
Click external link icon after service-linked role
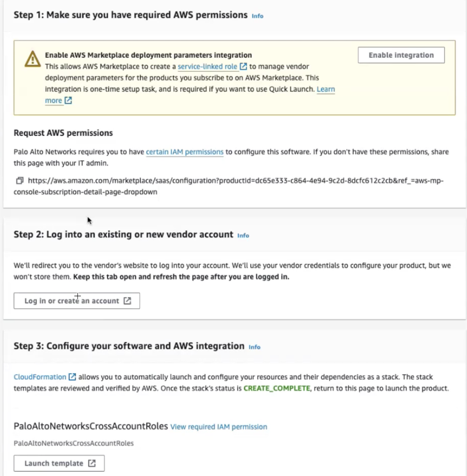coord(243,67)
